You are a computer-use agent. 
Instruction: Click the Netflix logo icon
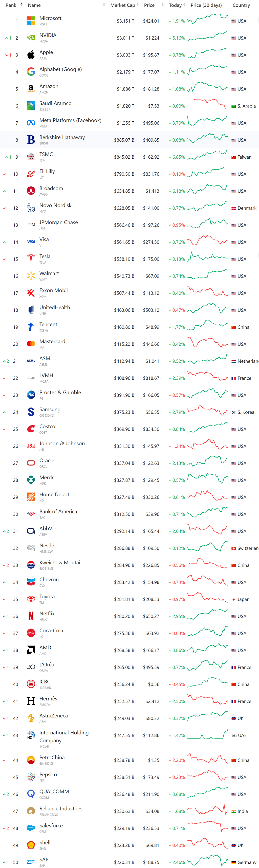click(x=31, y=616)
